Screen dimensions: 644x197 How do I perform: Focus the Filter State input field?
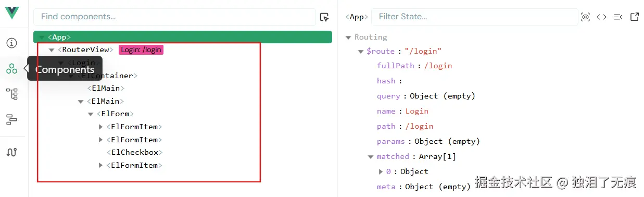point(474,17)
